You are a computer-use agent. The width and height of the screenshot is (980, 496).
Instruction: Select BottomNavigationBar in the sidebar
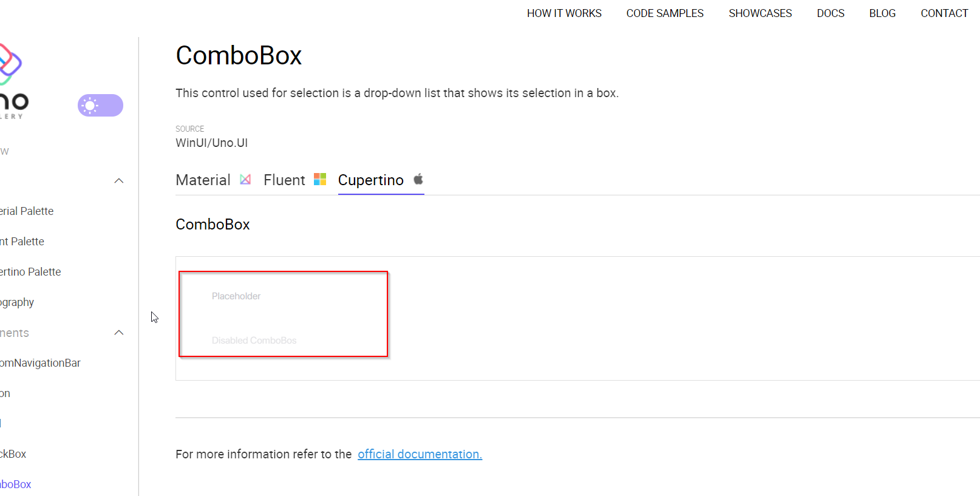click(40, 362)
